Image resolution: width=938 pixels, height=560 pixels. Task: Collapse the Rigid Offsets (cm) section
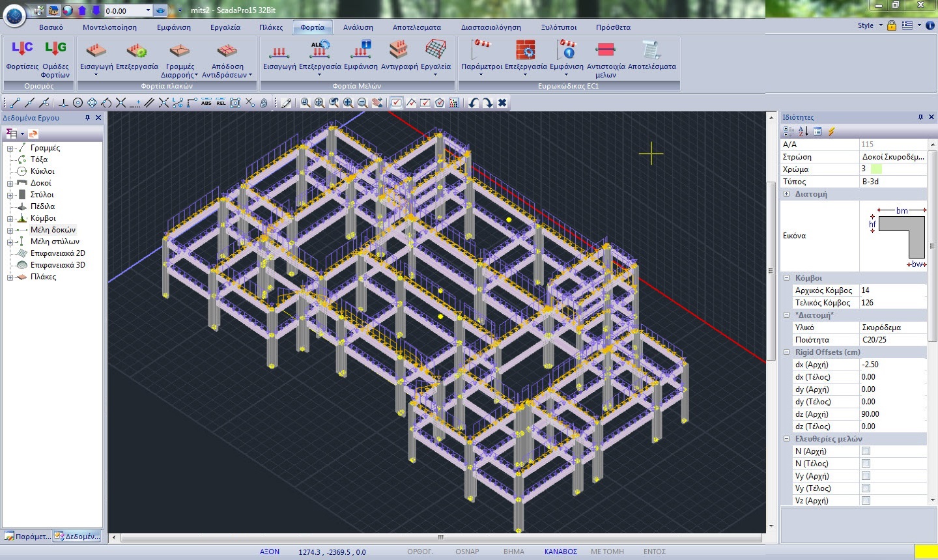tap(787, 352)
